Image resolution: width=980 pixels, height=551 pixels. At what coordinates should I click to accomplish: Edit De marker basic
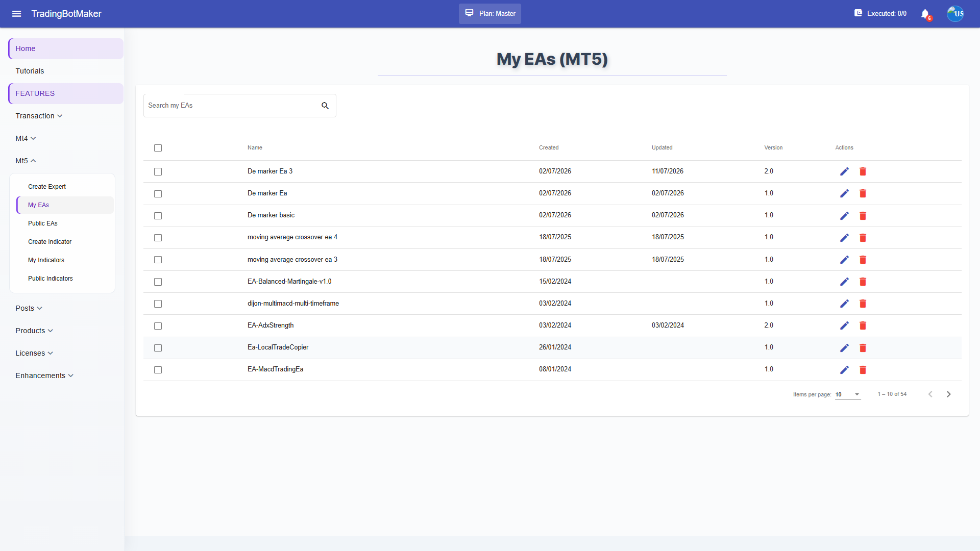pyautogui.click(x=844, y=216)
